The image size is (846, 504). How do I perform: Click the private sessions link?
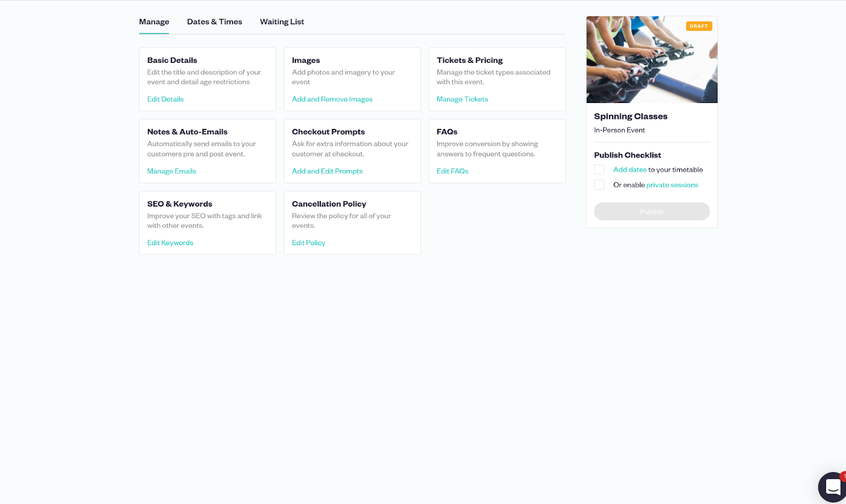[672, 184]
